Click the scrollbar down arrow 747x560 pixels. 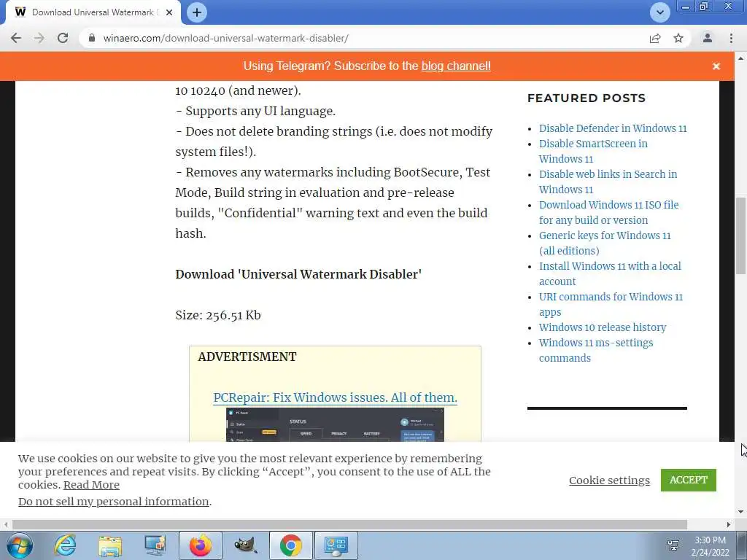[x=740, y=513]
